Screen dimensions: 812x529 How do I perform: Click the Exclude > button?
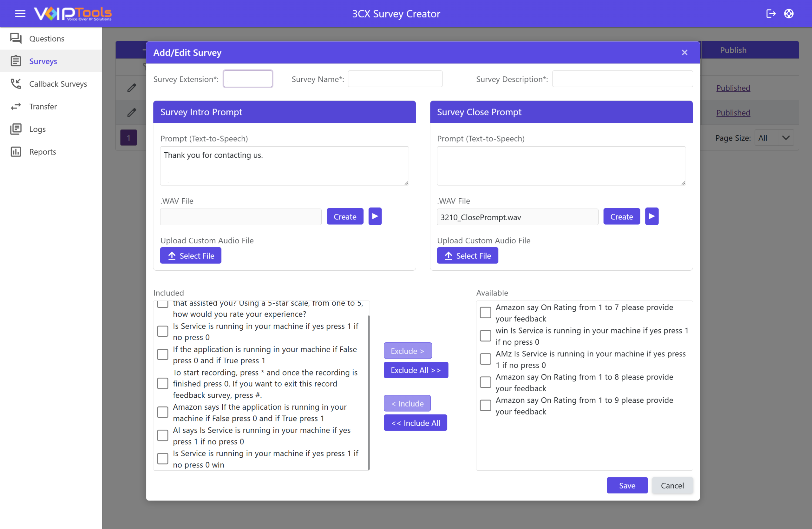pyautogui.click(x=408, y=351)
